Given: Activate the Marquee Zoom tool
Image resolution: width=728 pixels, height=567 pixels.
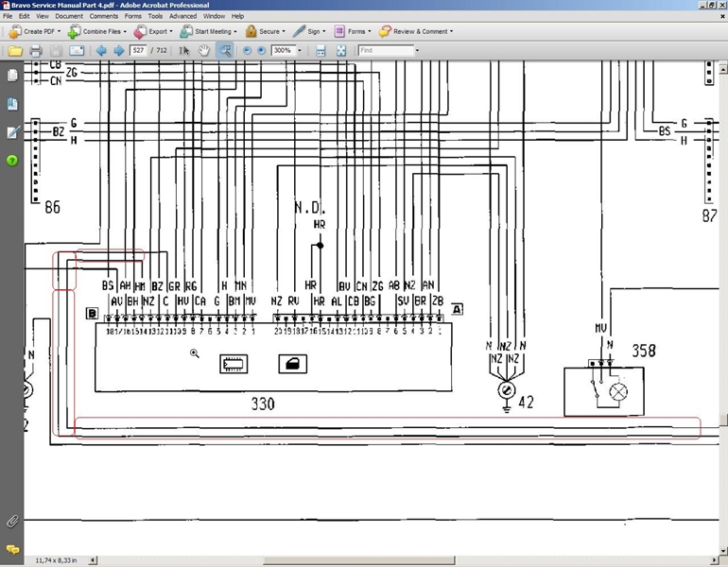Looking at the screenshot, I should coord(225,50).
